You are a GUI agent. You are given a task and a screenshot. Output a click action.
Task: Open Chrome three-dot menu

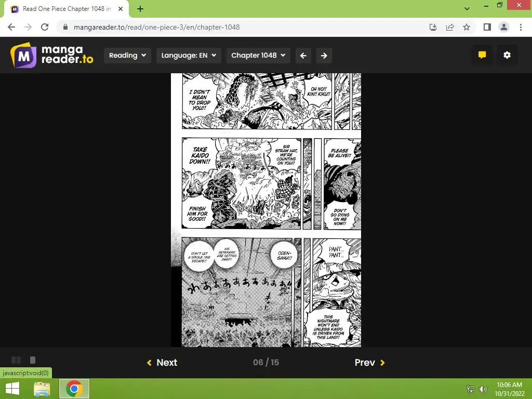(521, 27)
